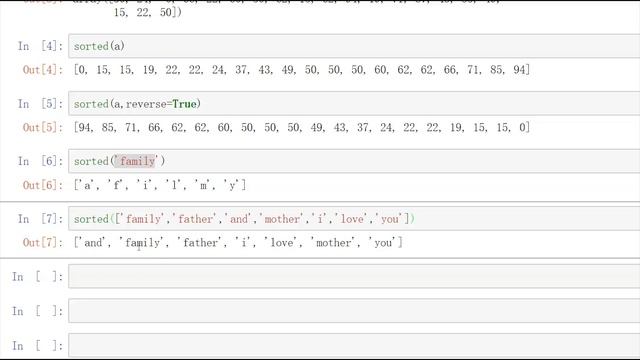The image size is (640, 360).
Task: Click 'mother' in the cell 7 input
Action: click(x=282, y=219)
